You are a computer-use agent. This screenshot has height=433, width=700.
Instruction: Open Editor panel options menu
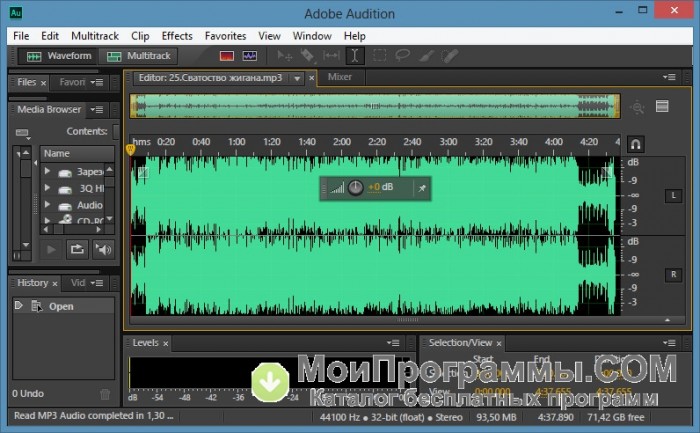[x=669, y=77]
